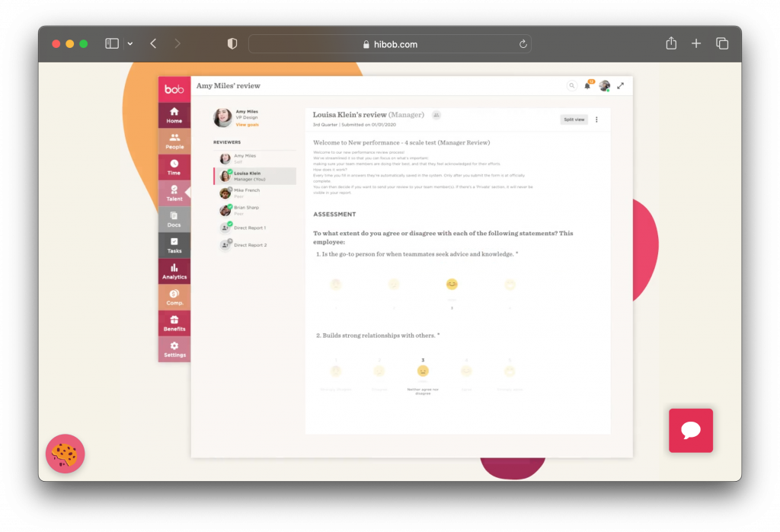This screenshot has width=780, height=532.
Task: Select reviewer Louisa Klein Manager
Action: point(254,176)
